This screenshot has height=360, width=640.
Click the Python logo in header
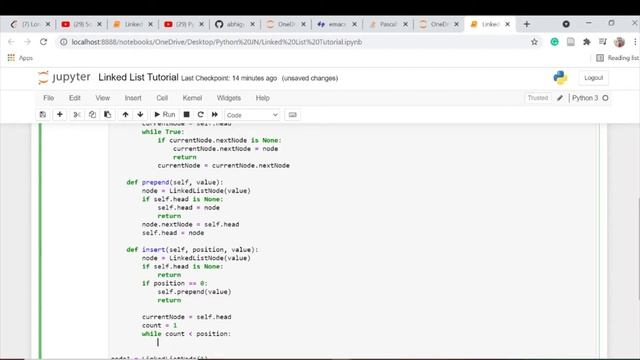[560, 78]
